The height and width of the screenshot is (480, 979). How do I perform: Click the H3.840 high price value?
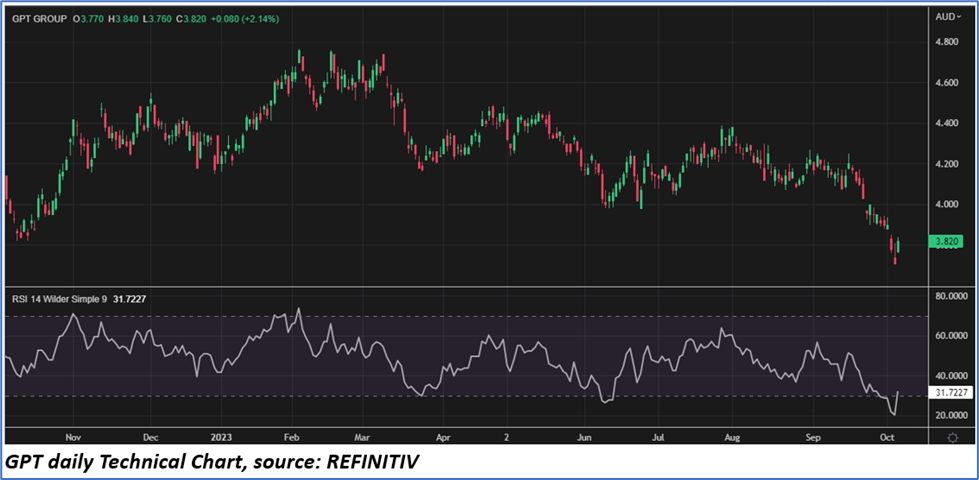click(x=124, y=19)
